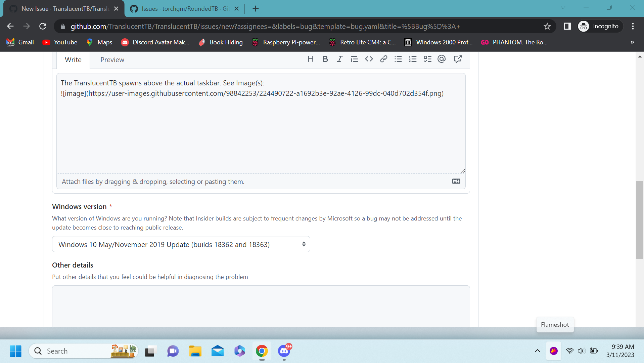
Task: Reference an issue or pull request
Action: pos(457,59)
